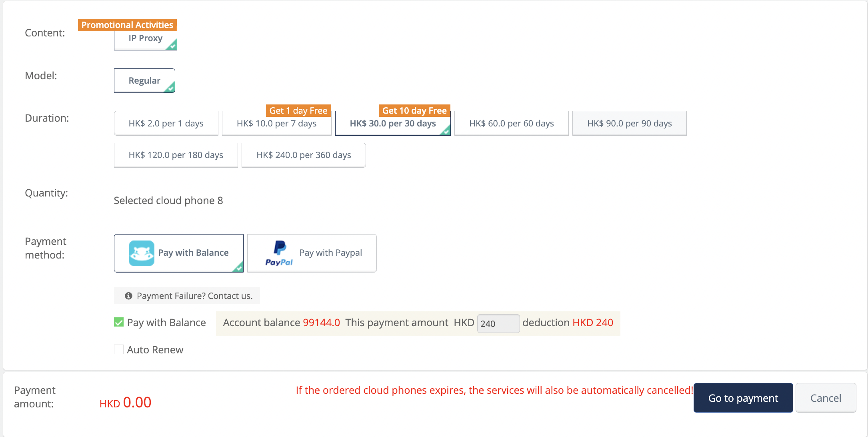Pick HK$ 90.0 per 90 days duration
Image resolution: width=868 pixels, height=437 pixels.
(x=629, y=123)
